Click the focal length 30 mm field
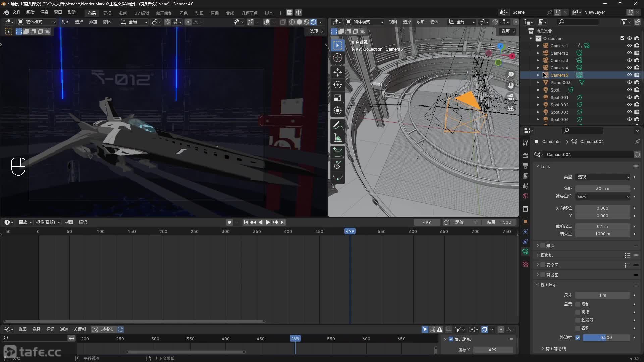Viewport: 644px width, 362px height. click(x=602, y=189)
